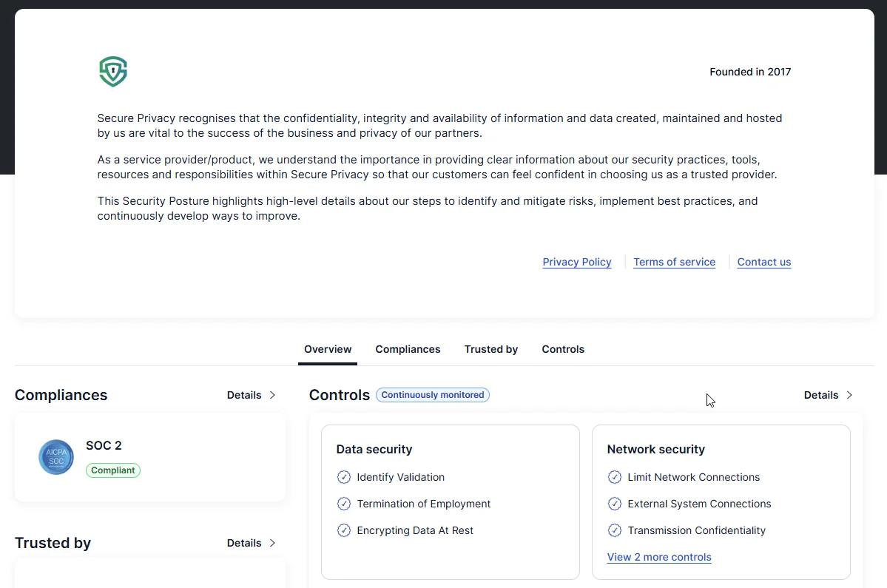Click the Continuously monitored badge
Viewport: 887px width, 588px height.
click(432, 394)
